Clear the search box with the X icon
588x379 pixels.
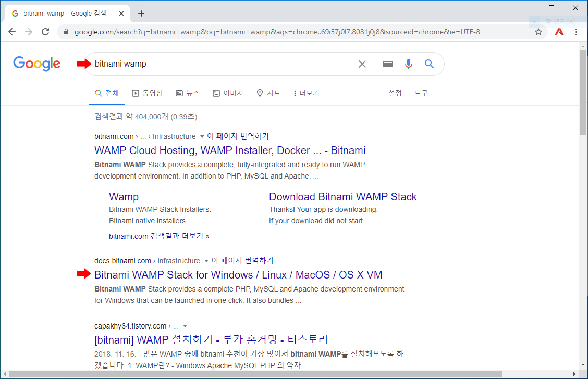362,64
